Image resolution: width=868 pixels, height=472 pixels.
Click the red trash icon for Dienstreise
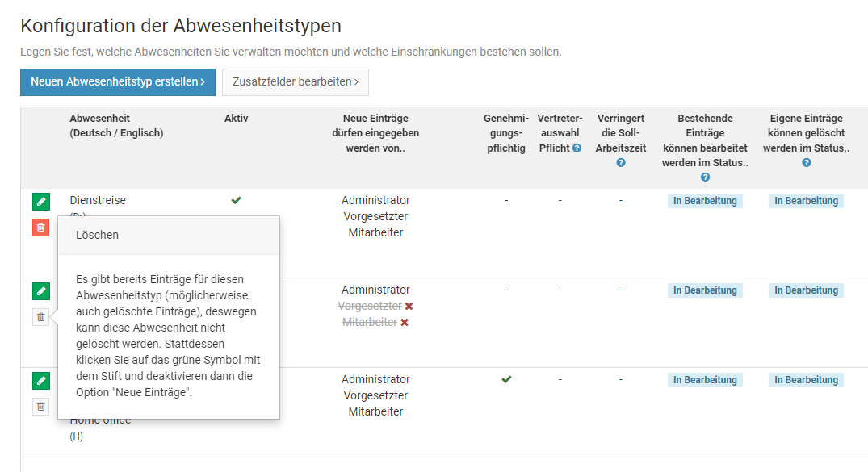(41, 228)
